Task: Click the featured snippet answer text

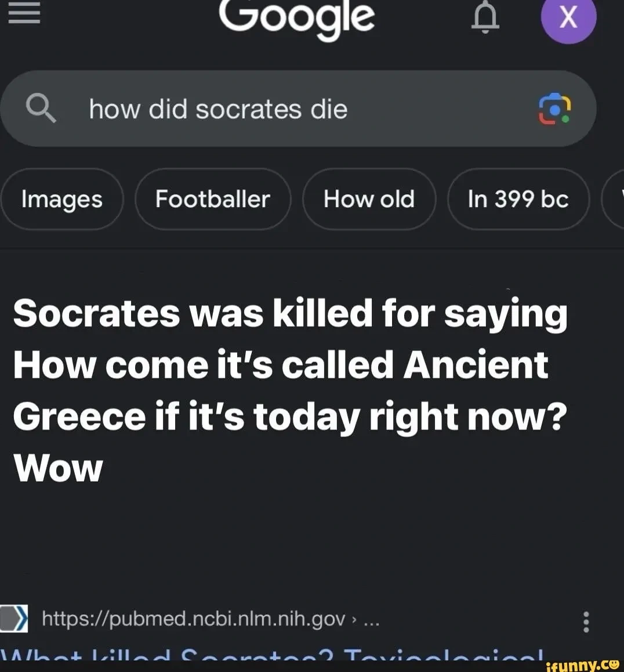Action: [290, 364]
